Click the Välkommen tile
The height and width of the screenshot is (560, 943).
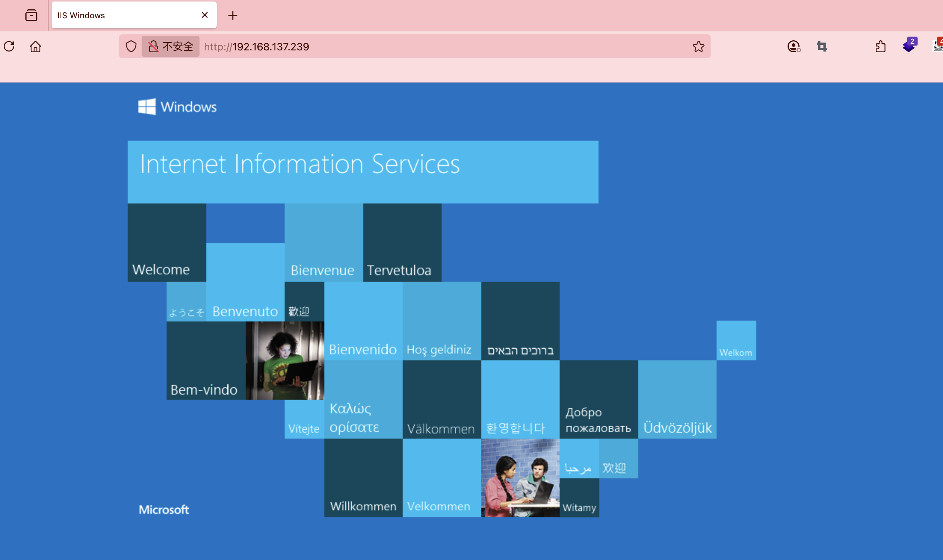point(442,399)
